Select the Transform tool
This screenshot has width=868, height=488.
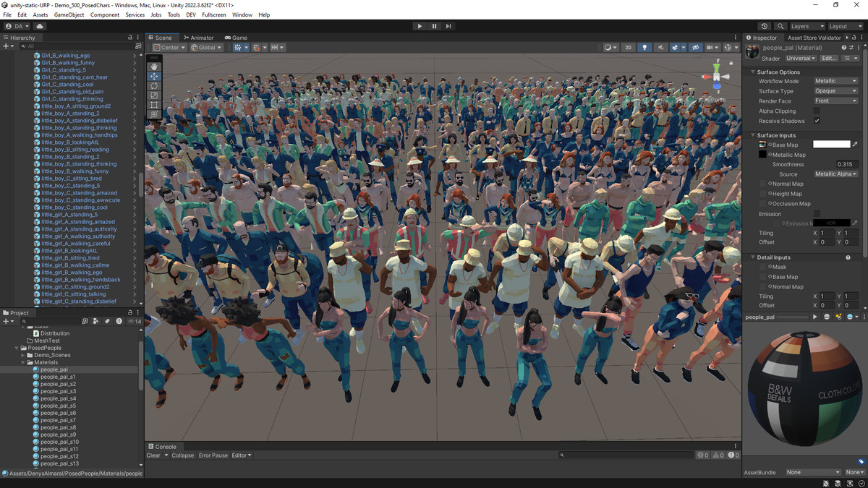(x=154, y=114)
